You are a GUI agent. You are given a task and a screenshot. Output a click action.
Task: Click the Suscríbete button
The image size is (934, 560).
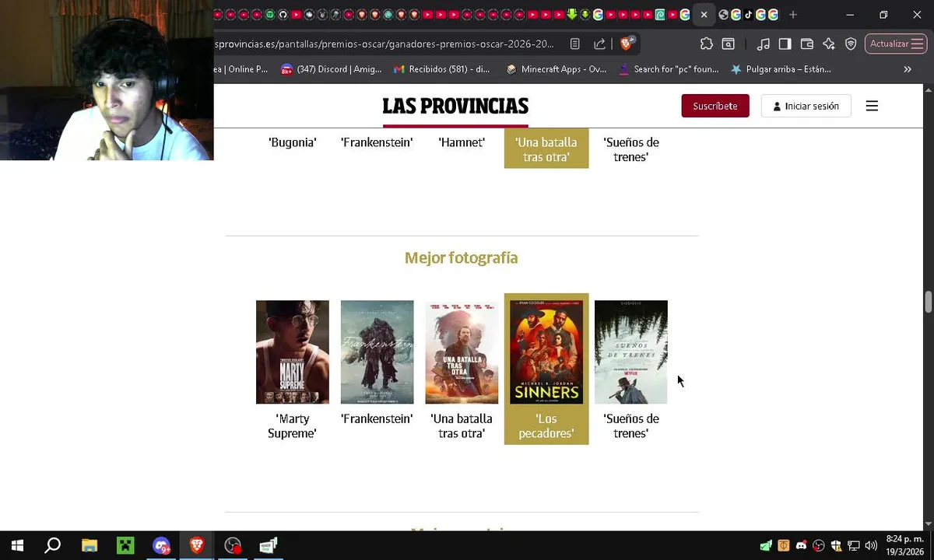(715, 106)
